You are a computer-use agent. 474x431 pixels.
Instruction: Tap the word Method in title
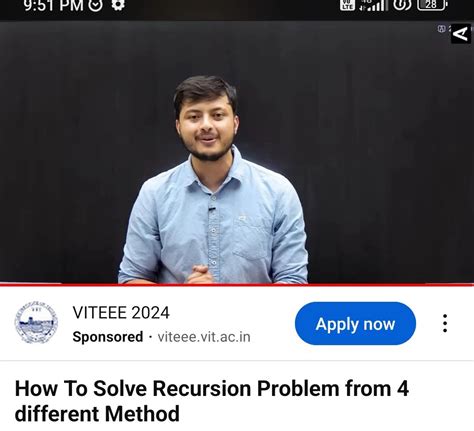point(142,414)
